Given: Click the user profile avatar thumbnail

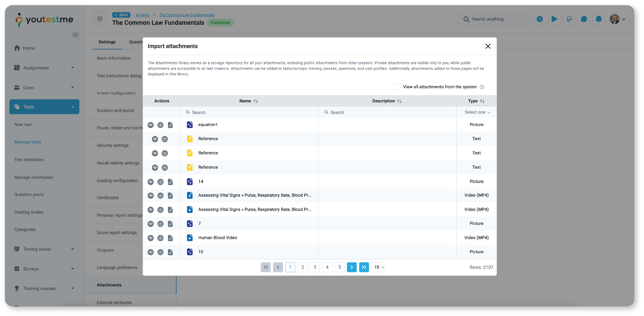Looking at the screenshot, I should tap(614, 19).
